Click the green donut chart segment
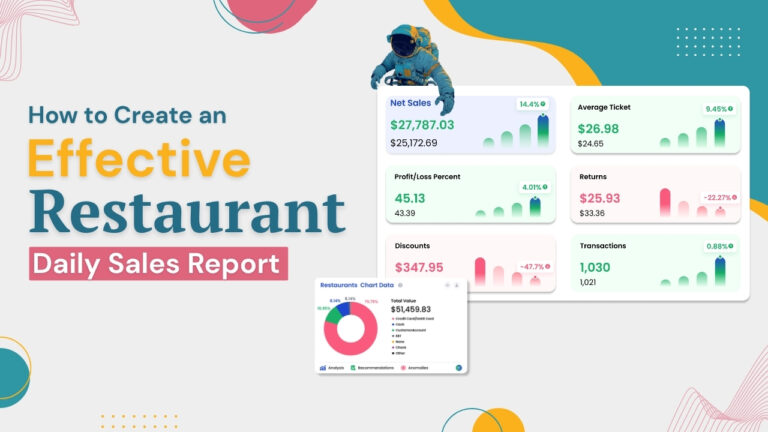Viewport: 768px width, 432px height. pyautogui.click(x=333, y=316)
